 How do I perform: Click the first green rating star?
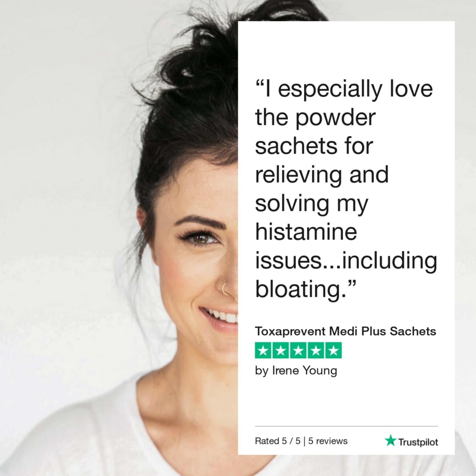coord(263,350)
